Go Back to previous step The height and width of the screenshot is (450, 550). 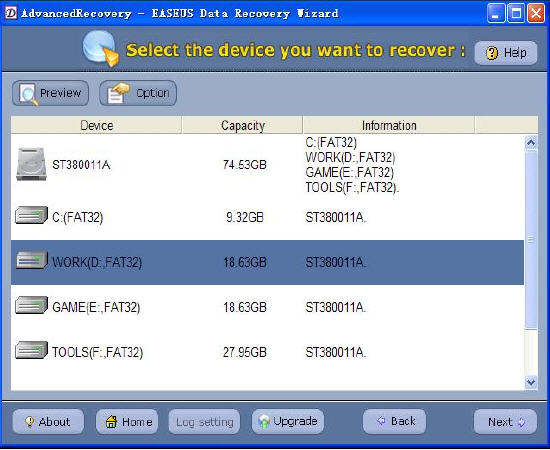click(x=395, y=421)
